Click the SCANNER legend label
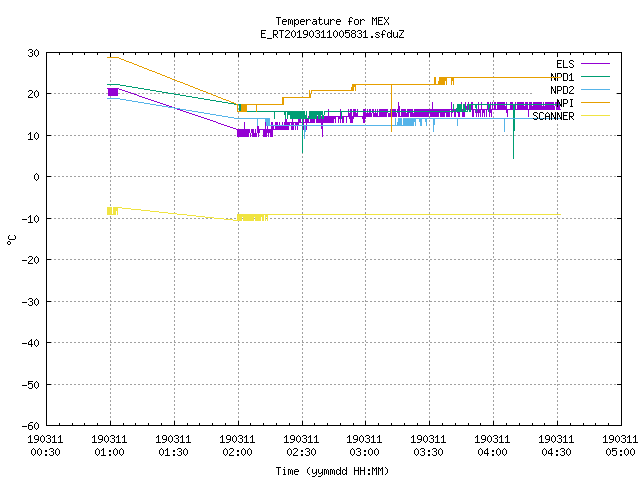The image size is (640, 480). pos(553,116)
